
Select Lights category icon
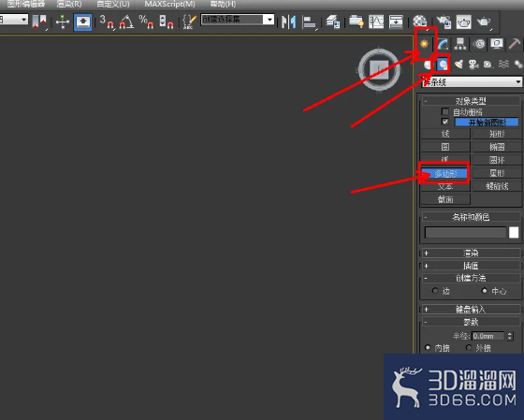pyautogui.click(x=458, y=65)
